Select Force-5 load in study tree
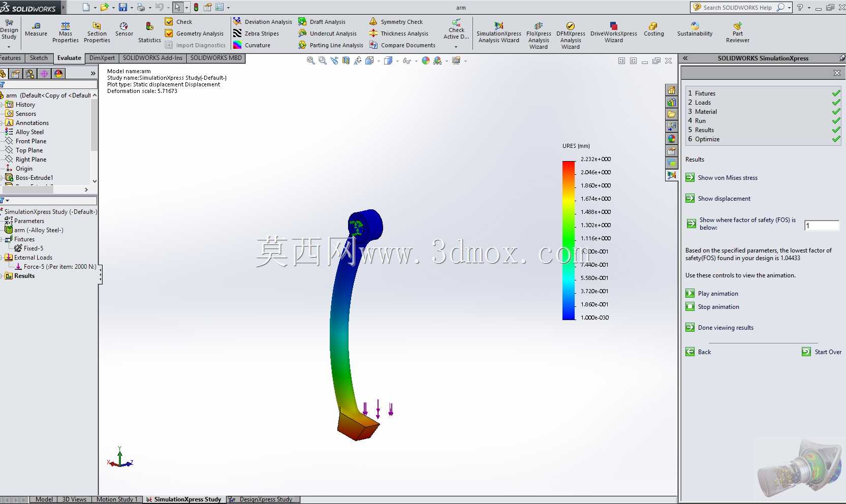The image size is (846, 504). tap(55, 267)
